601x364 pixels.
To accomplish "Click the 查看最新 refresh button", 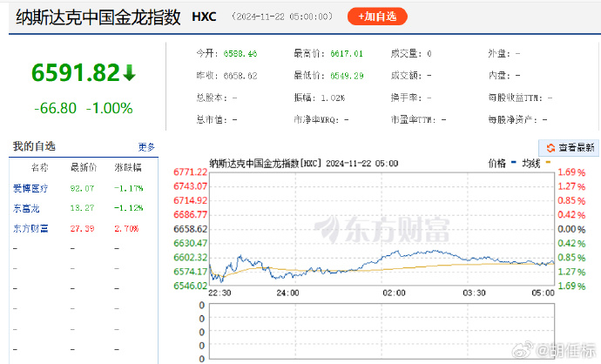I will click(569, 147).
